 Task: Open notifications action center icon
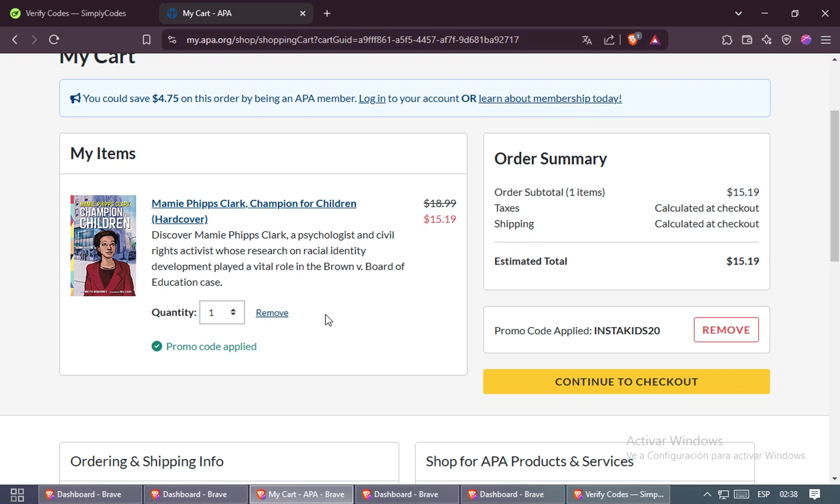coord(815,494)
